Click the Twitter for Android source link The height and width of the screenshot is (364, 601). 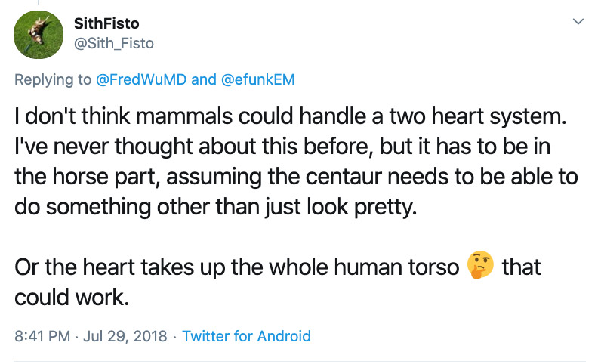(x=246, y=335)
